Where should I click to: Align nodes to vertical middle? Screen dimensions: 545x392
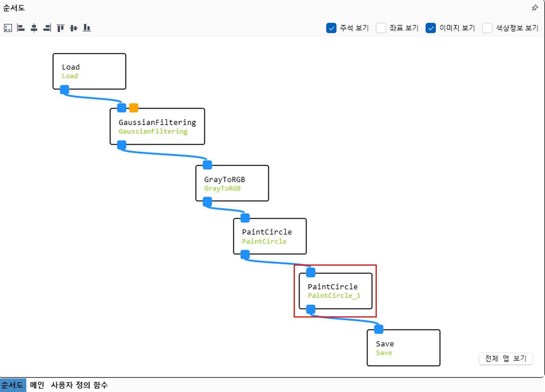(74, 28)
